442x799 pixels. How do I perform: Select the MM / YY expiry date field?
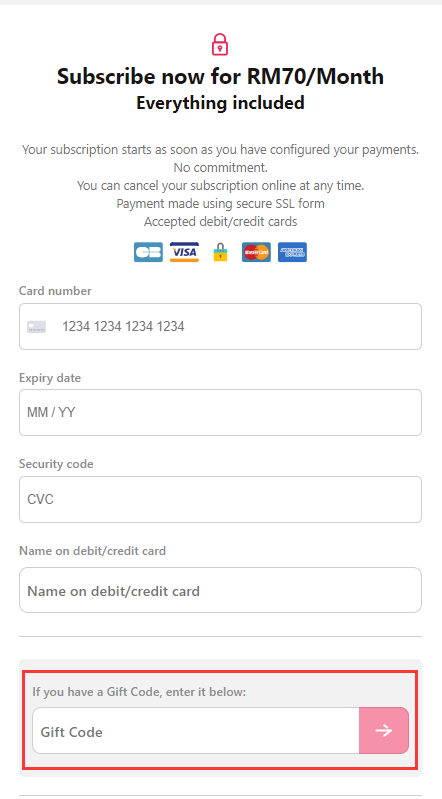point(220,413)
